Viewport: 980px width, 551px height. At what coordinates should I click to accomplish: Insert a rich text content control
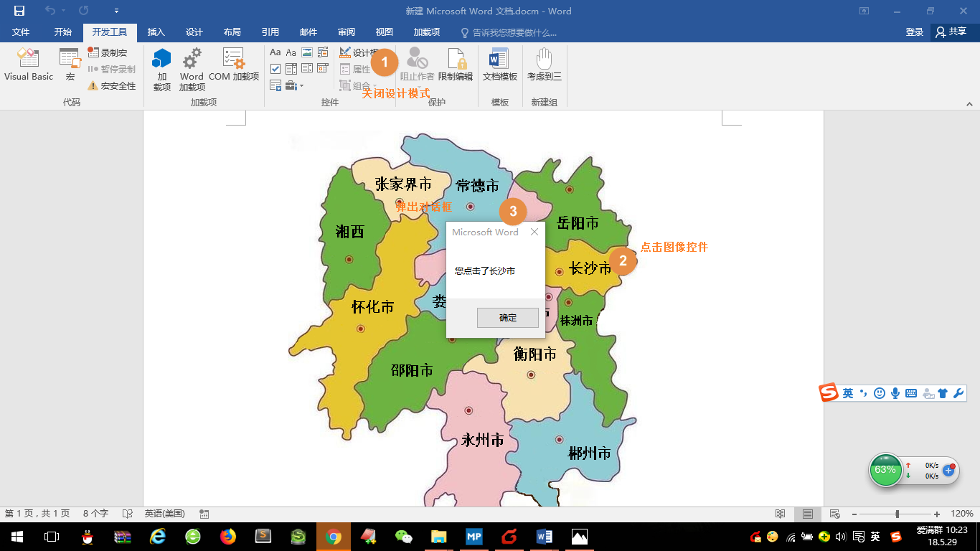tap(275, 52)
